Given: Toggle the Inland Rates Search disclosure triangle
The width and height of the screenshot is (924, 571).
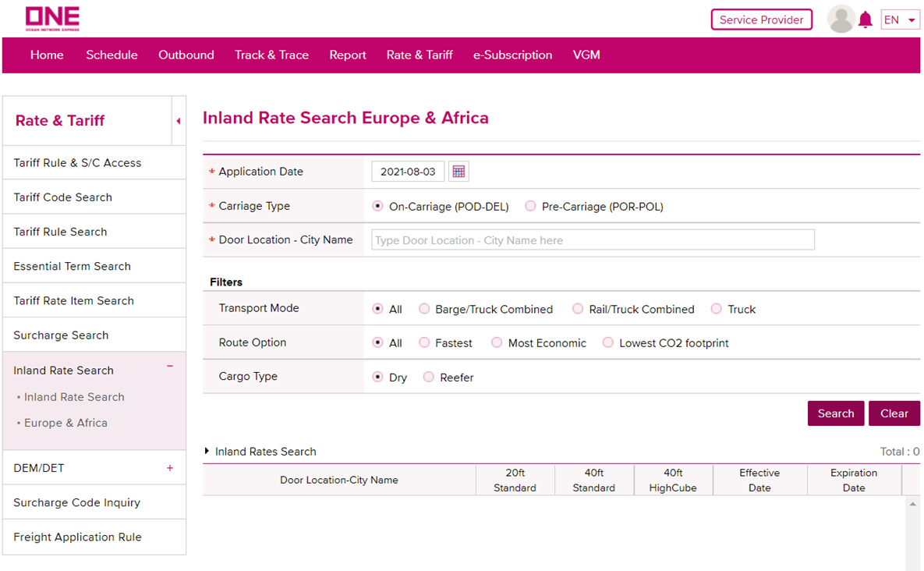Looking at the screenshot, I should (x=207, y=451).
